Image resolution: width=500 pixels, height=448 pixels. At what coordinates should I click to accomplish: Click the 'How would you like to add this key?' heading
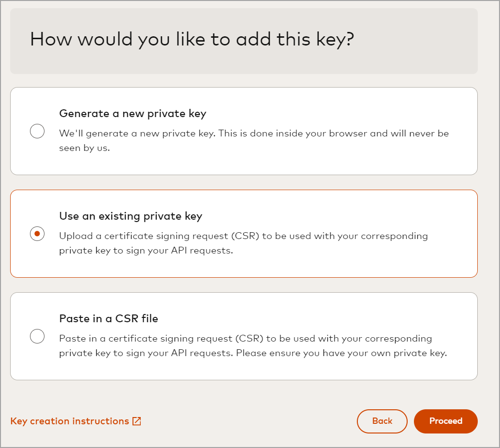click(x=192, y=39)
